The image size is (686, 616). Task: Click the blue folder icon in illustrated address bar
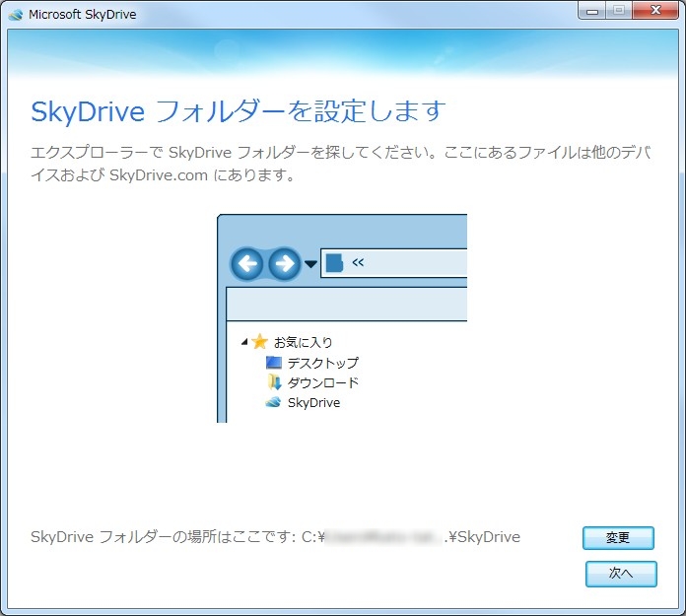(x=335, y=263)
